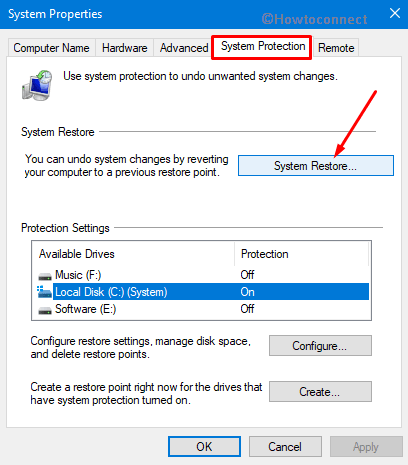Select the Music (F:) drive icon
The width and height of the screenshot is (408, 465).
(x=45, y=276)
